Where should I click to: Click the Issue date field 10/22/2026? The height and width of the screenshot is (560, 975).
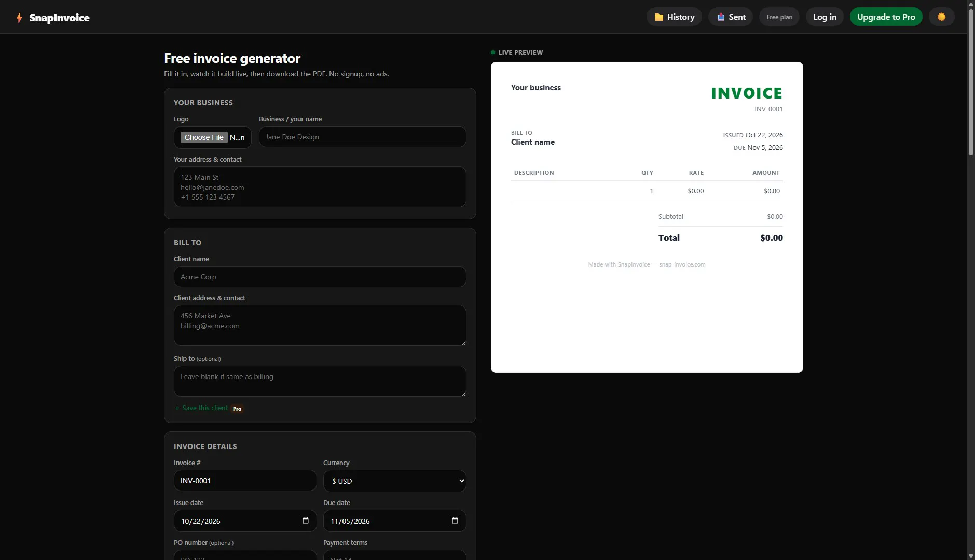click(x=245, y=521)
